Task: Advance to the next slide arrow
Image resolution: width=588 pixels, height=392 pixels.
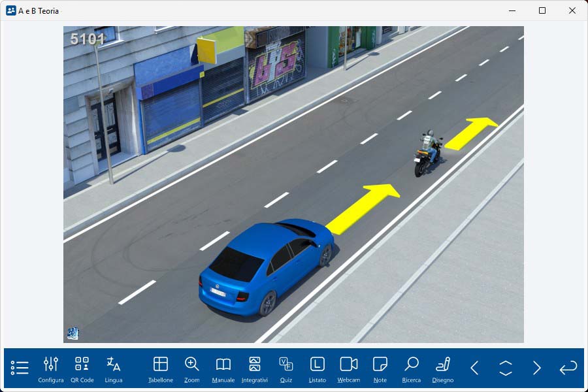Action: pos(536,368)
